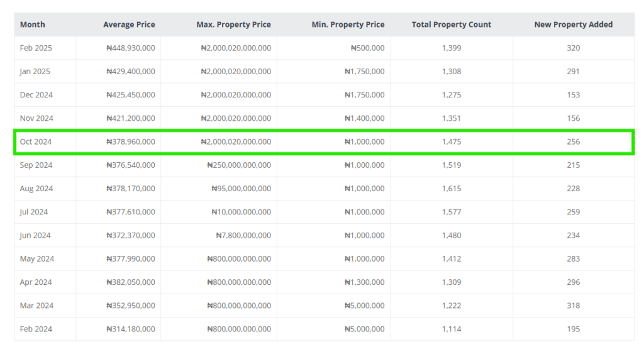Click average price ₦378,960,000
The width and height of the screenshot is (644, 354).
pos(131,141)
